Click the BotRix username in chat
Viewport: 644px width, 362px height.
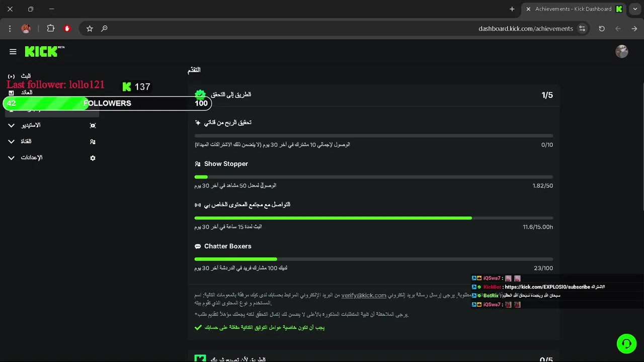click(491, 296)
